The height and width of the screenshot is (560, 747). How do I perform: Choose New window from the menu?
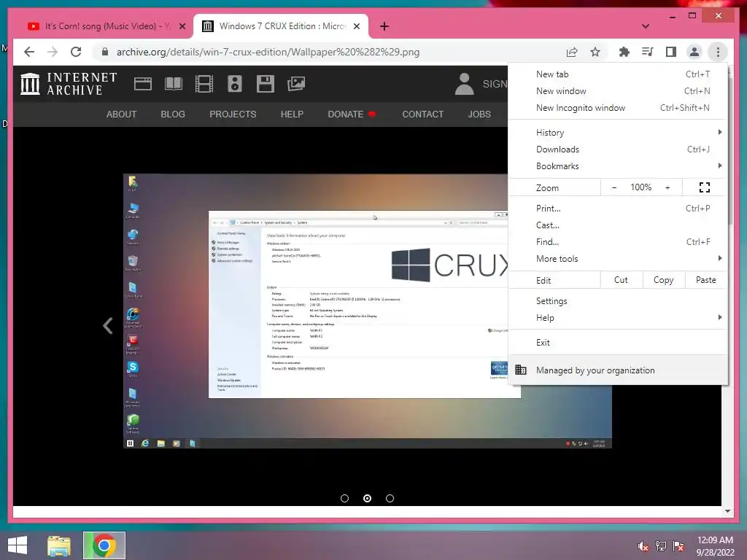click(x=618, y=91)
